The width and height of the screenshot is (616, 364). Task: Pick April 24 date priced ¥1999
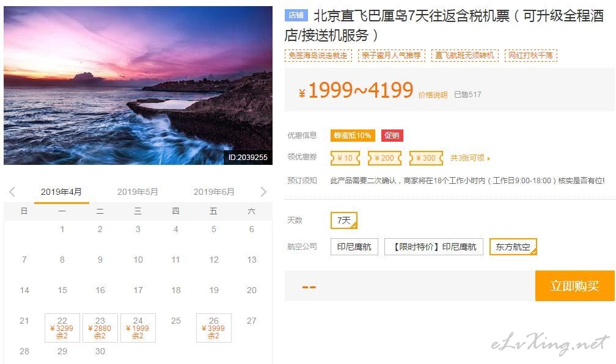point(138,328)
